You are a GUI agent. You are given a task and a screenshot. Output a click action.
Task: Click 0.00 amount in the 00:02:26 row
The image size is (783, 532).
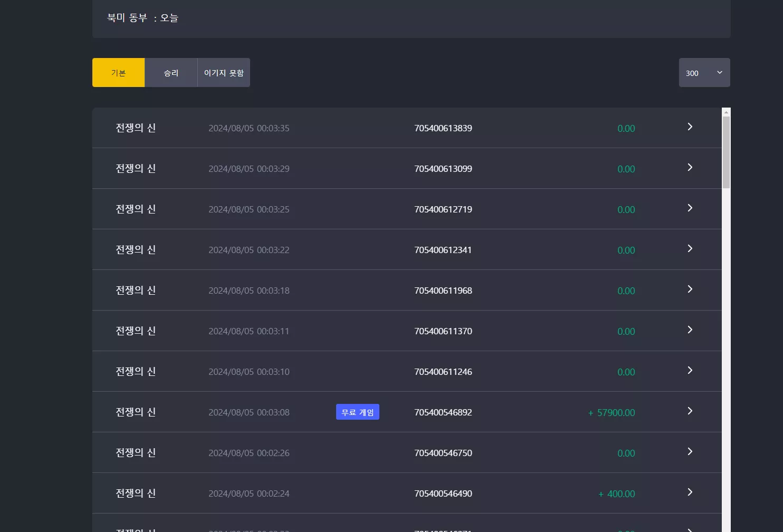point(626,453)
